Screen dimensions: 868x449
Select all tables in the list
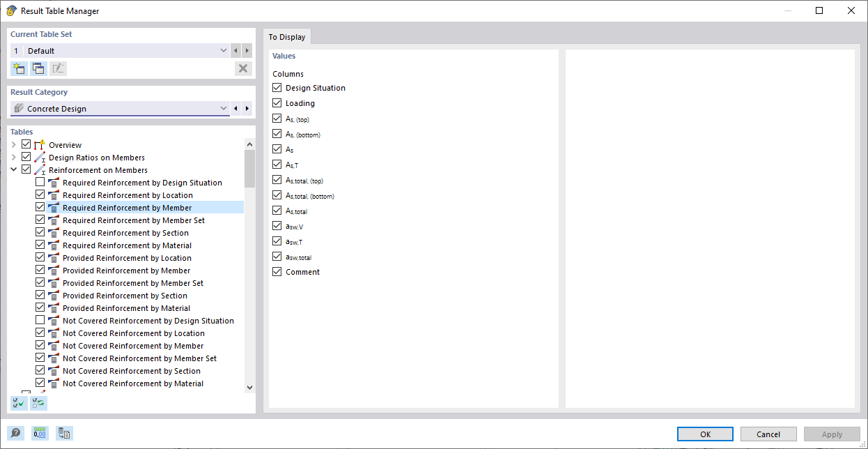pyautogui.click(x=19, y=402)
